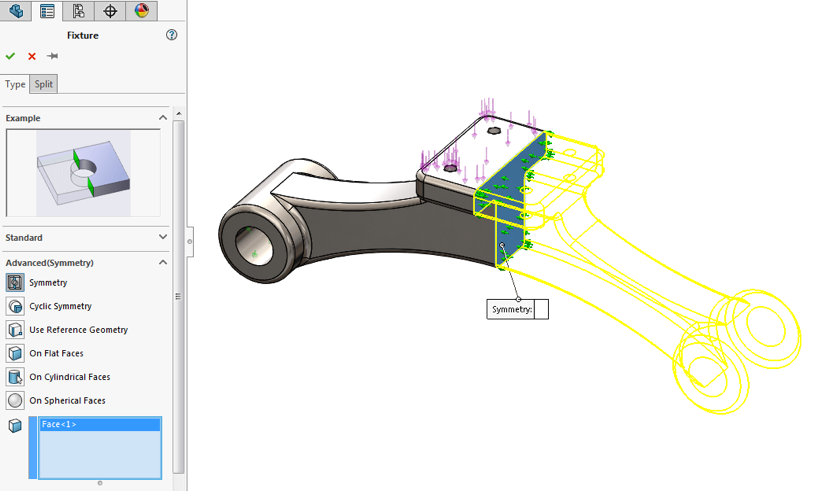826x491 pixels.
Task: Expand the Standard fixtures section
Action: tap(163, 238)
